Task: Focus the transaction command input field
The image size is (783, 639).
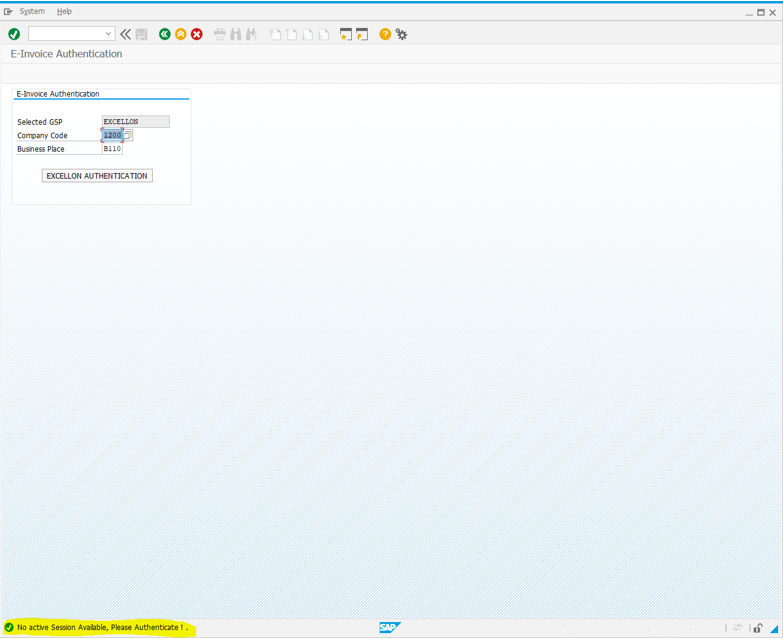Action: [67, 33]
